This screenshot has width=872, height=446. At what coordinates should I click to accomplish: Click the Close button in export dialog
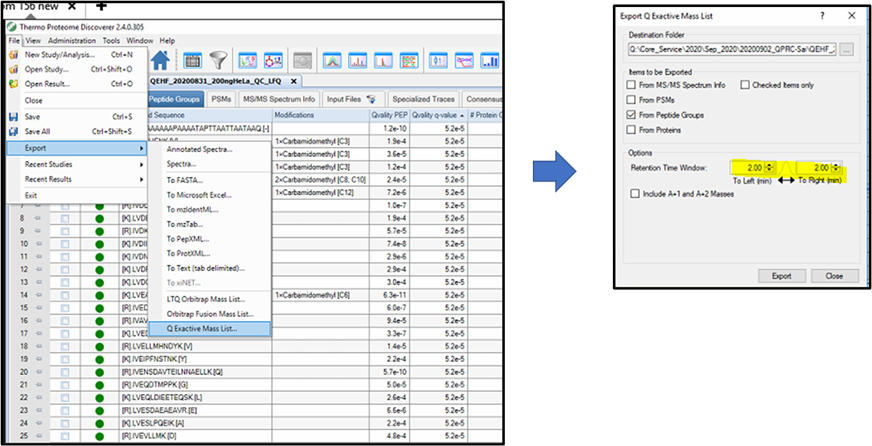coord(834,276)
